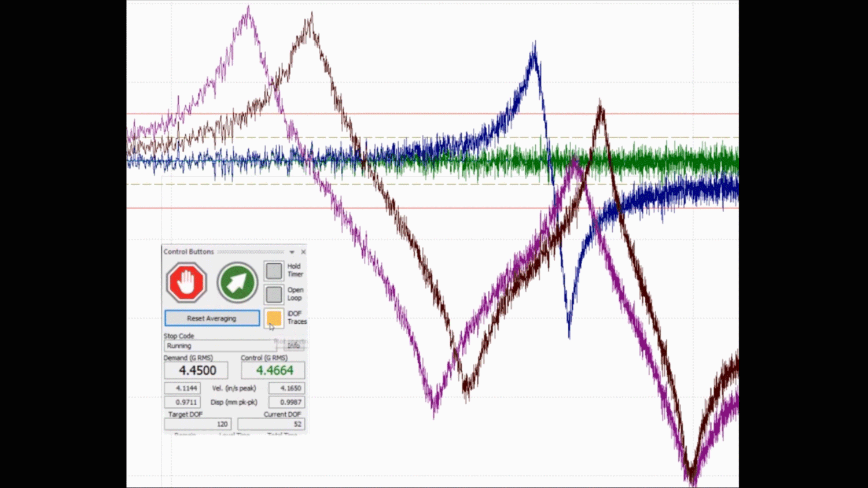Screen dimensions: 868x488
Task: Open the Control Buttons panel dropdown arrow
Action: 292,252
